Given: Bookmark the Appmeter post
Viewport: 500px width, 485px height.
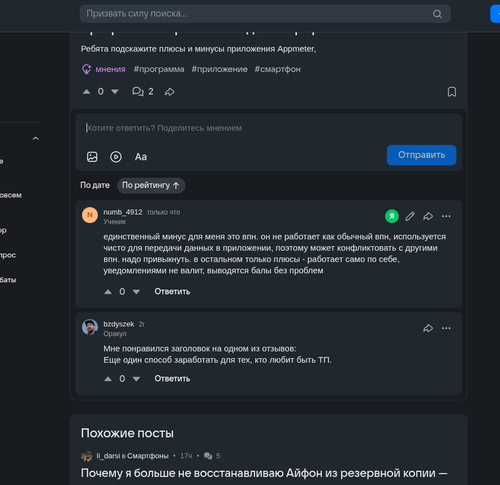Looking at the screenshot, I should coord(452,92).
